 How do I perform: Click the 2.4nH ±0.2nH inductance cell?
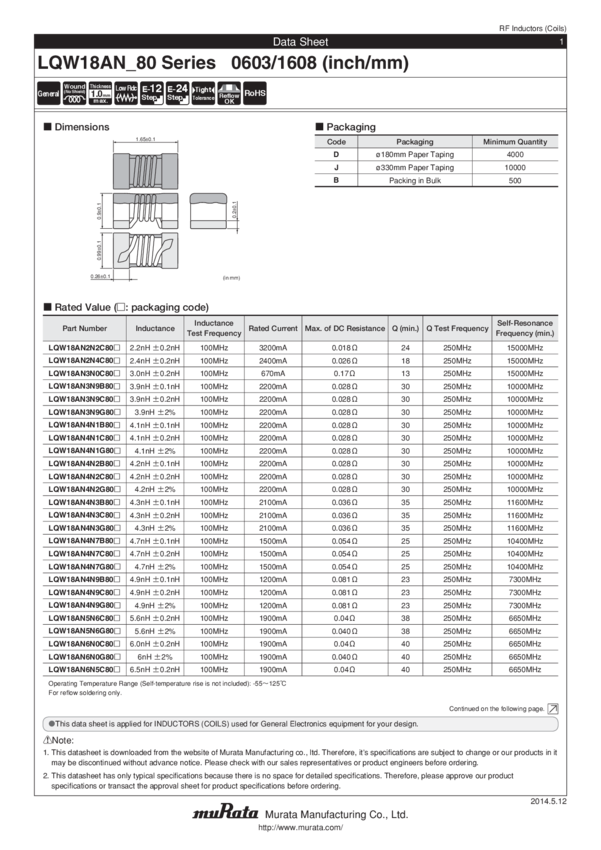(x=155, y=360)
